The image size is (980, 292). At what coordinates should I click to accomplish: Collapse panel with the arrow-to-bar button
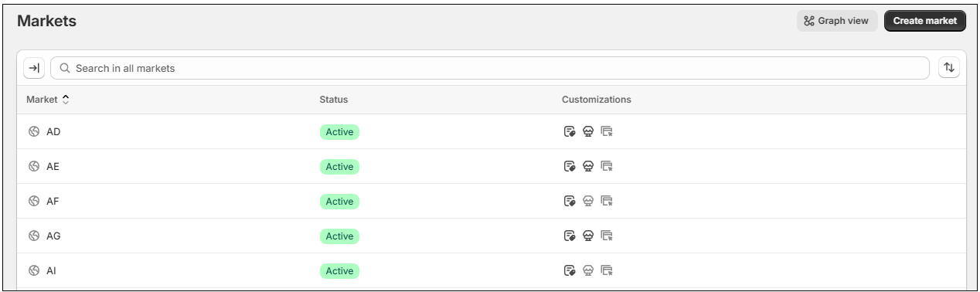34,68
